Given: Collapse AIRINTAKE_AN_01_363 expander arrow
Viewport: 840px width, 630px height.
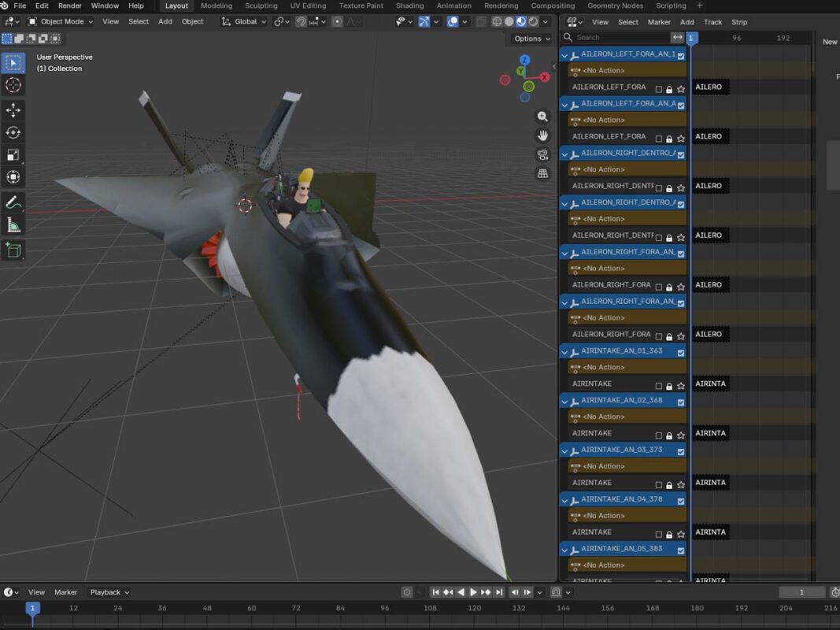Looking at the screenshot, I should tap(564, 352).
